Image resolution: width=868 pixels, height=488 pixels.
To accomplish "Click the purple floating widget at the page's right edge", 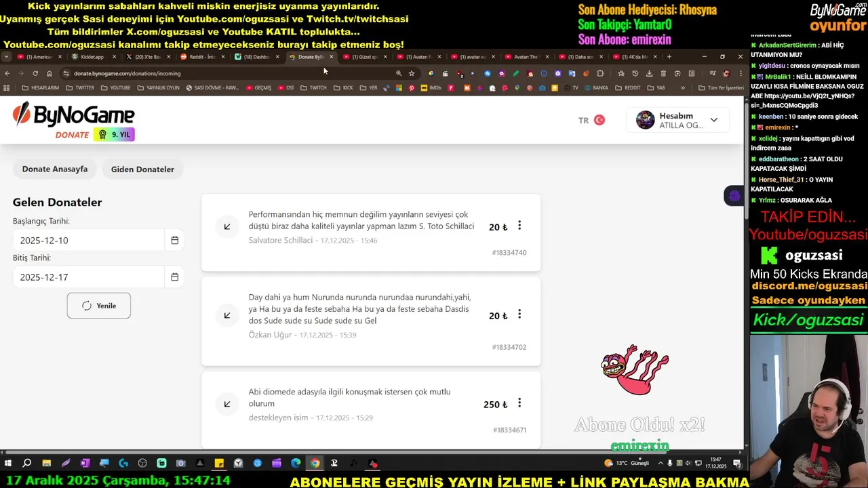I will click(x=734, y=196).
